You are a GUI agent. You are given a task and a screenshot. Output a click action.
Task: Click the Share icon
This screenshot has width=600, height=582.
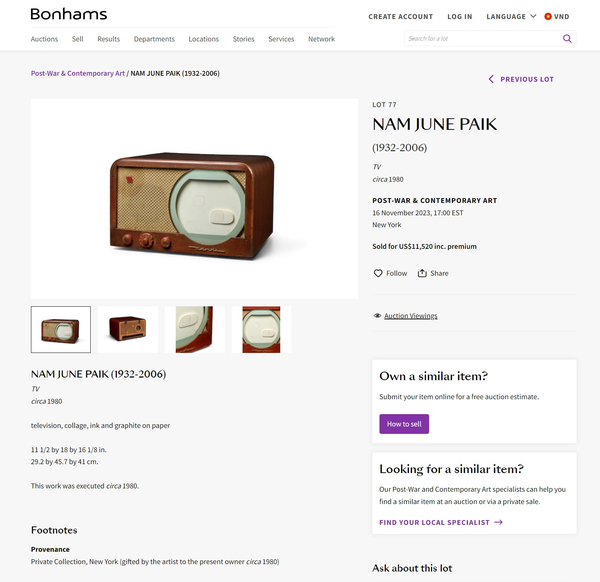pyautogui.click(x=422, y=273)
